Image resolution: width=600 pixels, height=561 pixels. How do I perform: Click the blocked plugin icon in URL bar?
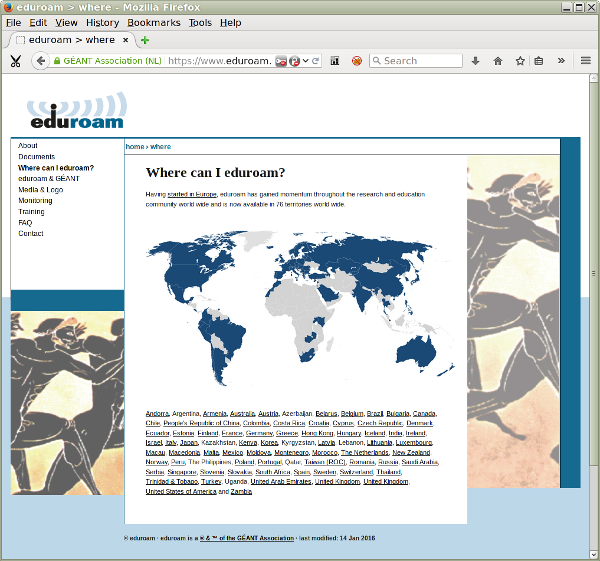pyautogui.click(x=294, y=61)
